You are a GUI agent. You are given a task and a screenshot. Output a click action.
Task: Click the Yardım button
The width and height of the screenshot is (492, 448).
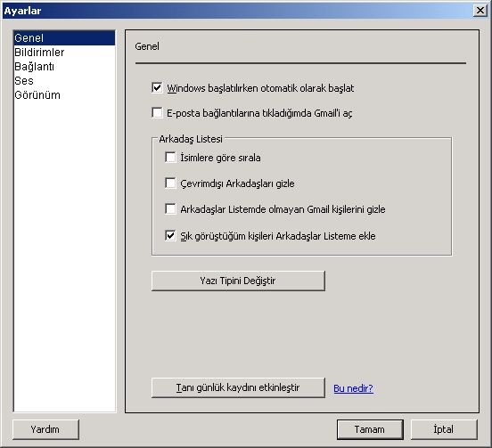(x=45, y=429)
